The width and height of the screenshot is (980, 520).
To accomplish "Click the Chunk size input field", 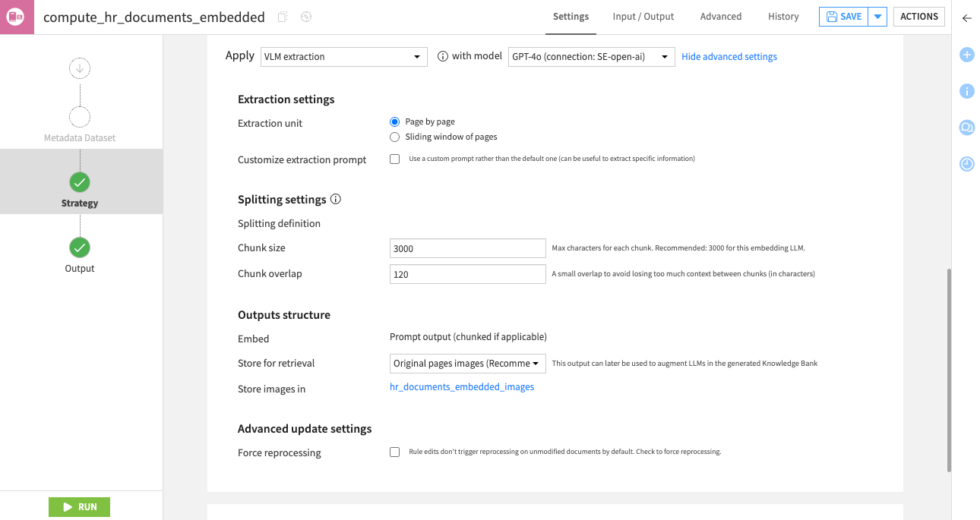I will coord(467,249).
